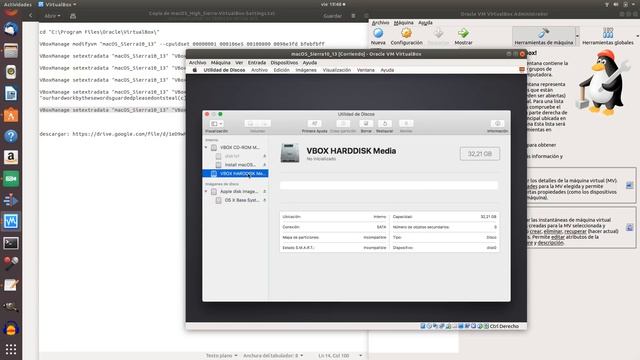Open Utilidad de Discos menu in guest
This screenshot has width=640, height=360.
click(x=224, y=70)
